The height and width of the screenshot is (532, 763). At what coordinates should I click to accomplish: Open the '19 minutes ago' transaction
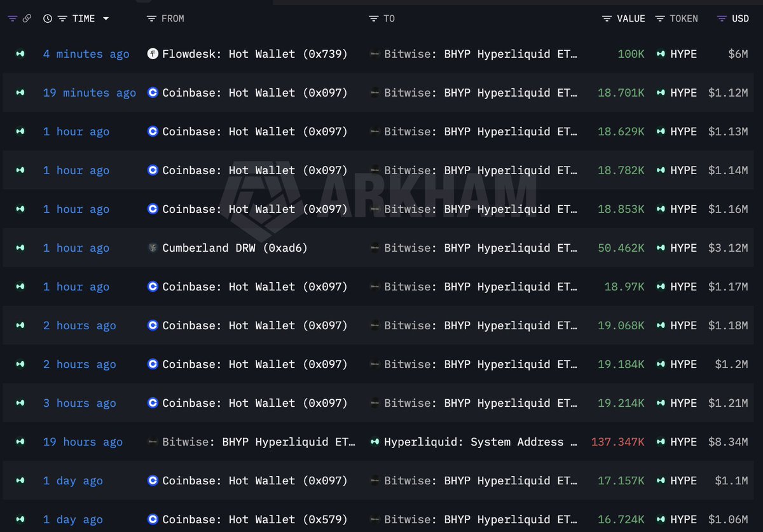[x=90, y=93]
